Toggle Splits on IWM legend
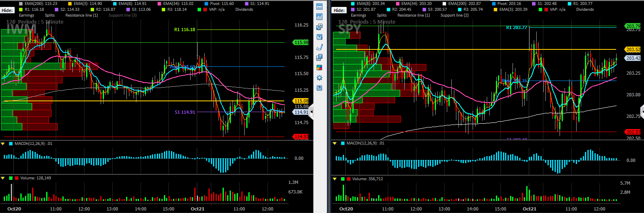Screen dimensions: 644x213 coord(50,15)
